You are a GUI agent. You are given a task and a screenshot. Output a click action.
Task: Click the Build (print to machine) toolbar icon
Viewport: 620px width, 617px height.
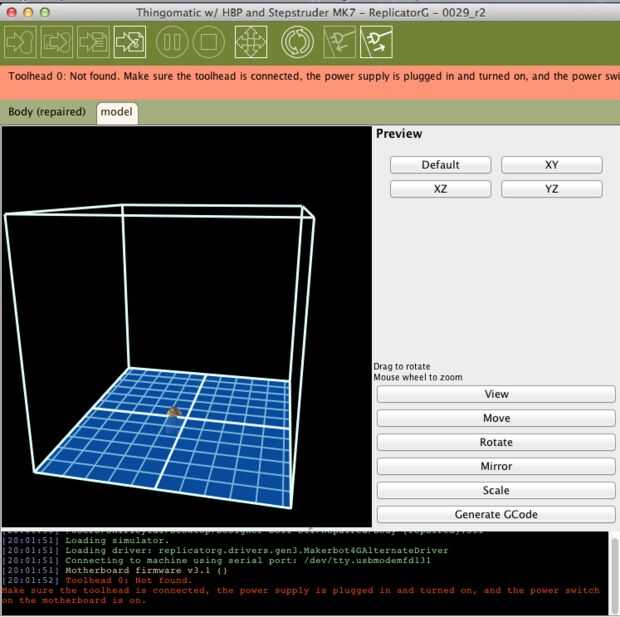(20, 42)
